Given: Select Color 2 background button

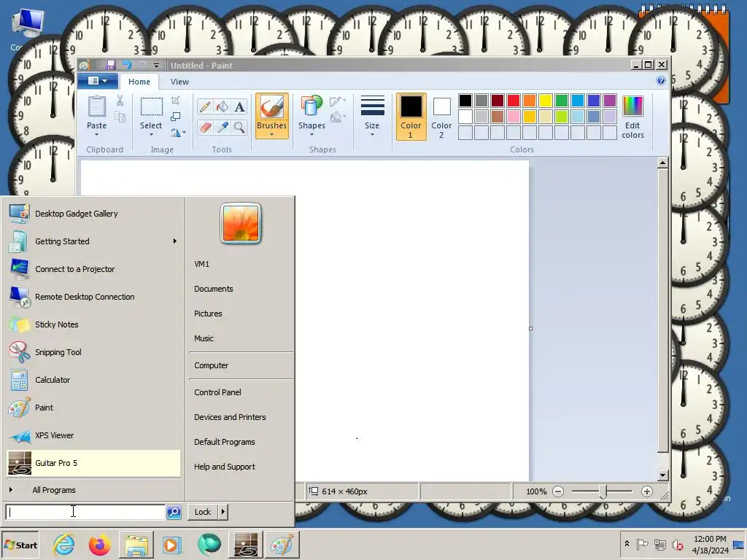Looking at the screenshot, I should (441, 117).
